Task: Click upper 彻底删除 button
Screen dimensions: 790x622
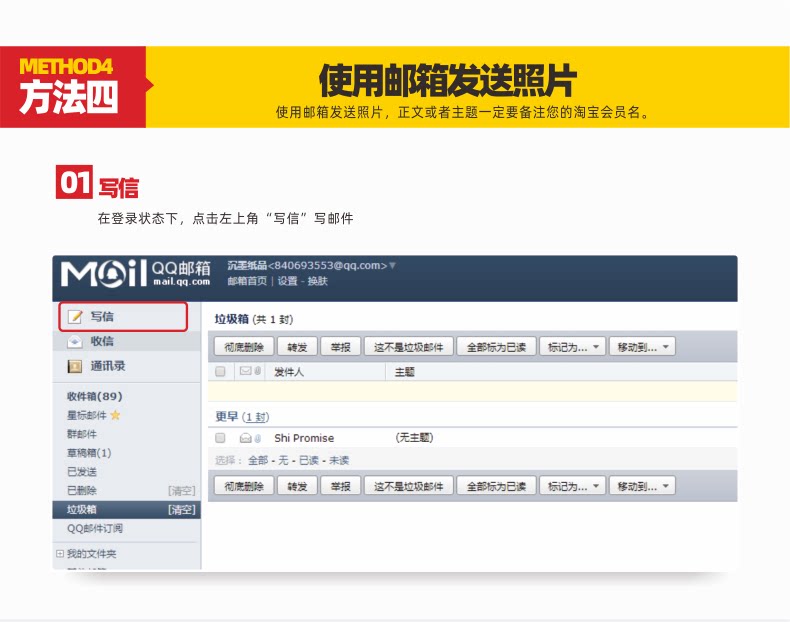Action: [244, 347]
